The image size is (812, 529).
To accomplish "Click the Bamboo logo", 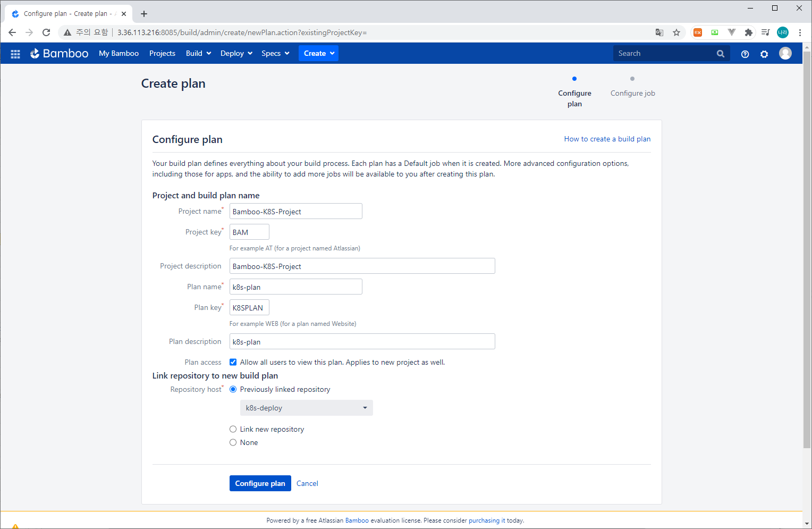I will coord(59,53).
